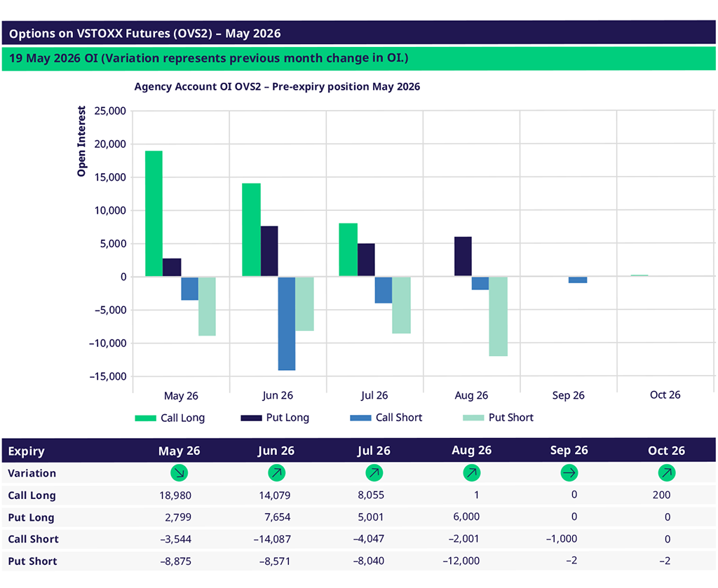This screenshot has height=588, width=718.
Task: Click the Call Short row label in table
Action: click(x=34, y=540)
